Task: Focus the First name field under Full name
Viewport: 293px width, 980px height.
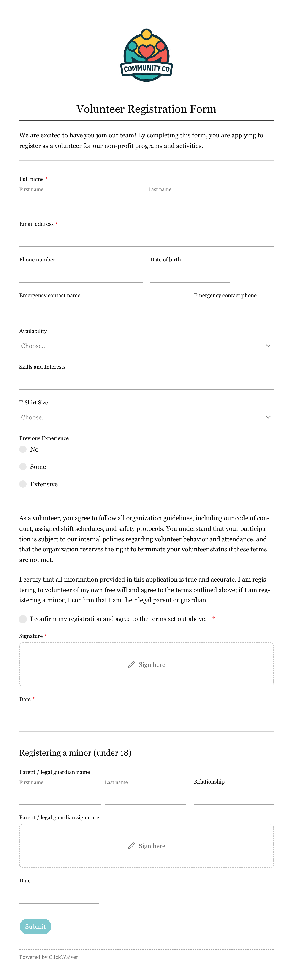Action: pos(82,203)
